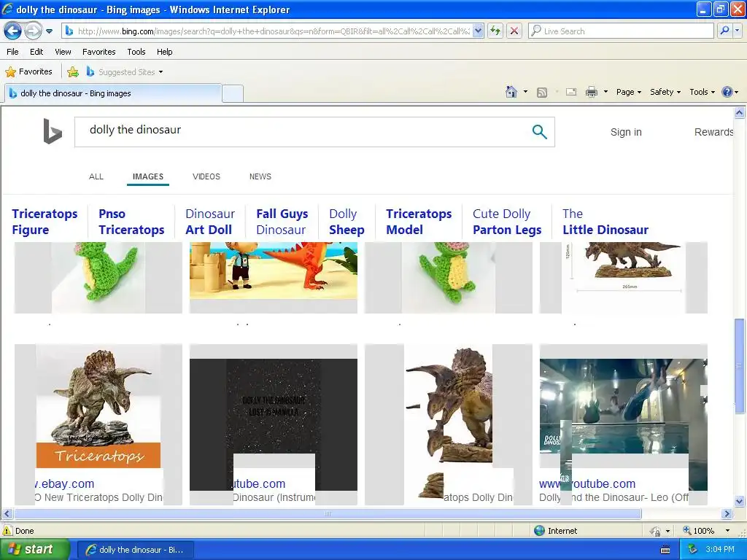Switch to the NEWS results tab

260,176
